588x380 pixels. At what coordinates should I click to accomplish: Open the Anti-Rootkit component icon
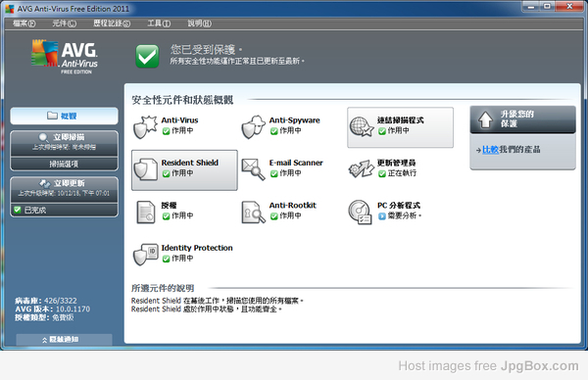[x=253, y=213]
